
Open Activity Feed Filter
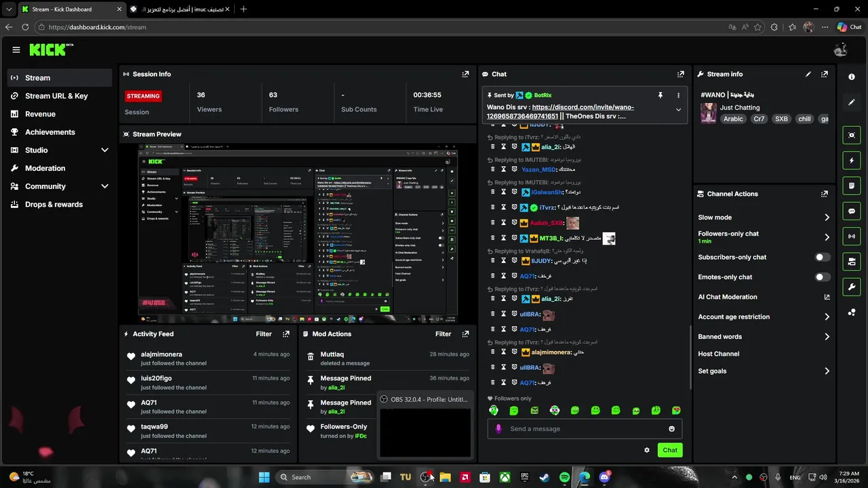264,333
